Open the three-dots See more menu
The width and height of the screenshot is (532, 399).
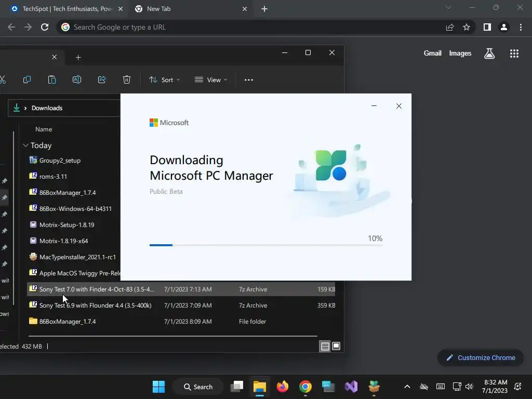[x=249, y=79]
